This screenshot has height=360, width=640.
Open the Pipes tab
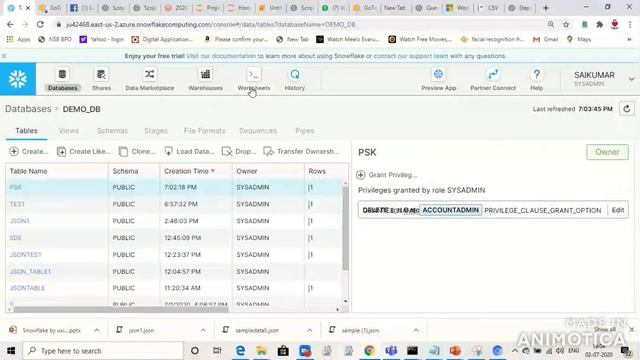pyautogui.click(x=304, y=131)
